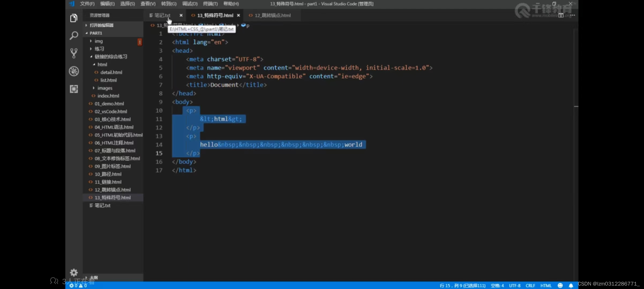The height and width of the screenshot is (289, 644).
Task: Change indentation via 空格: 4
Action: (497, 286)
